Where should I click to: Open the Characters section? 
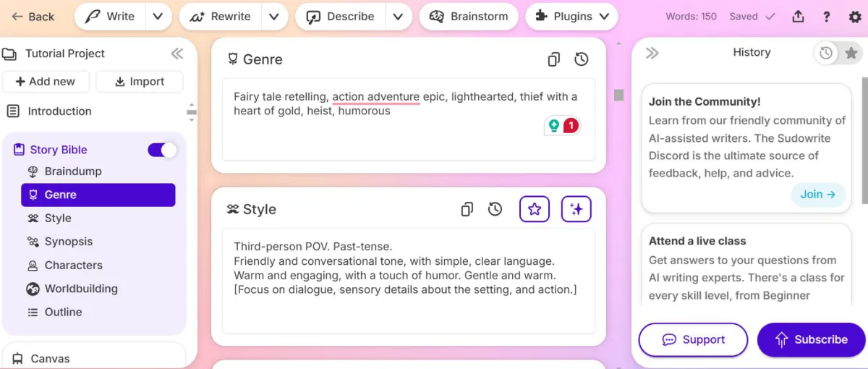(73, 265)
